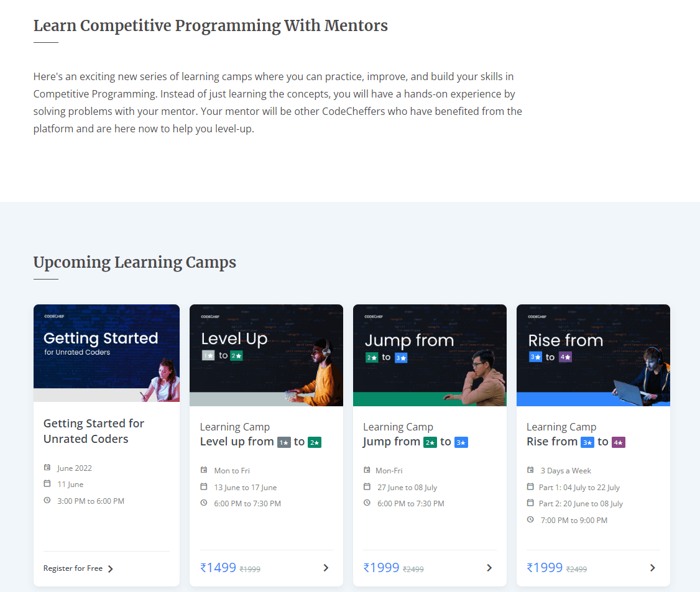Click calendar icon beside 13 June to 17 June

pos(203,486)
